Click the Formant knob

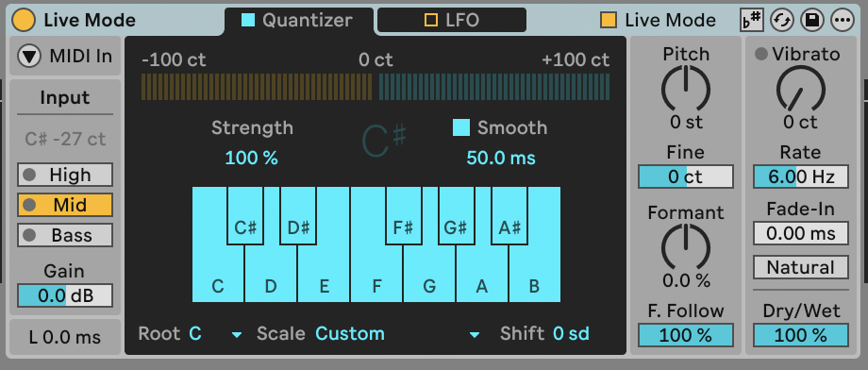tap(686, 247)
